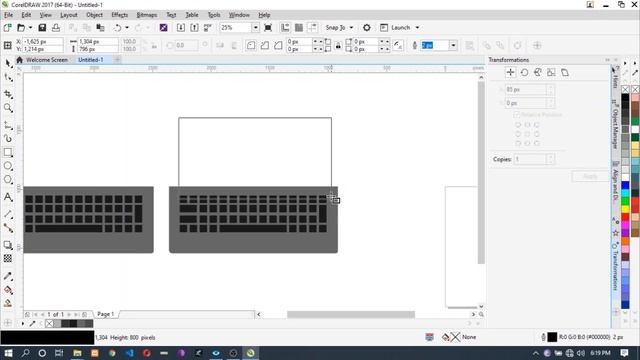Click the object width field
Screen dimensions: 640x360
(98, 42)
